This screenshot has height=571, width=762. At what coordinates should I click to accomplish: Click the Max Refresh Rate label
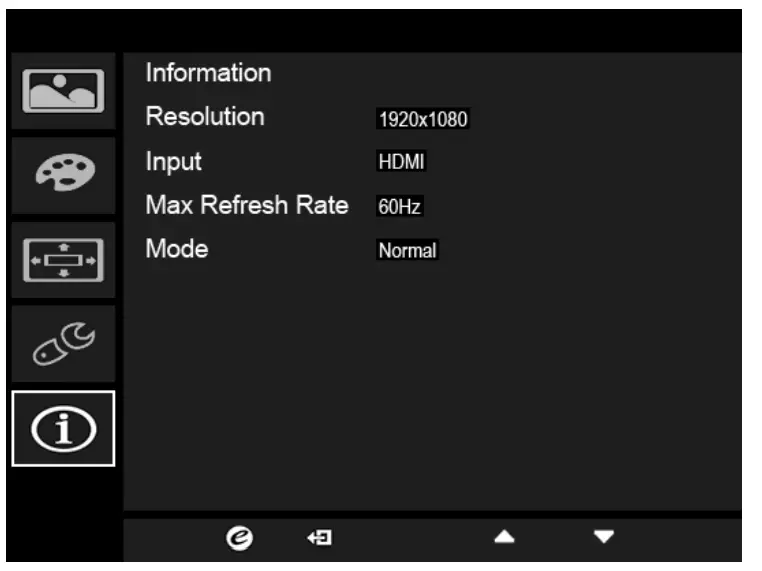coord(247,205)
